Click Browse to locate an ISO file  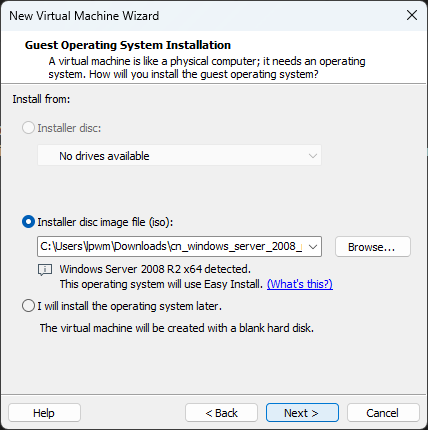(373, 247)
